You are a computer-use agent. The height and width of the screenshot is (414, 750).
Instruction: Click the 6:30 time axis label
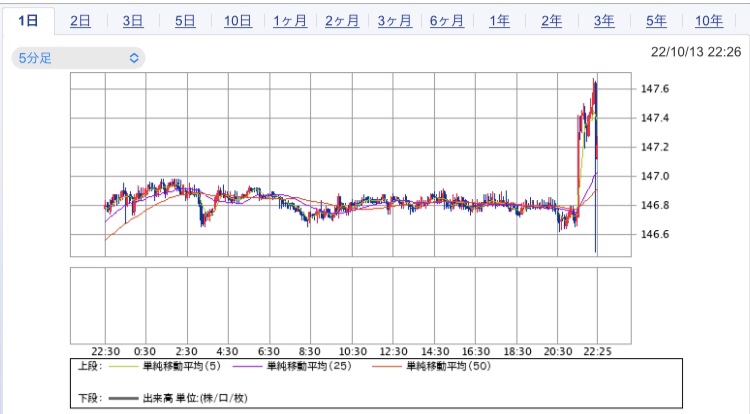(268, 352)
